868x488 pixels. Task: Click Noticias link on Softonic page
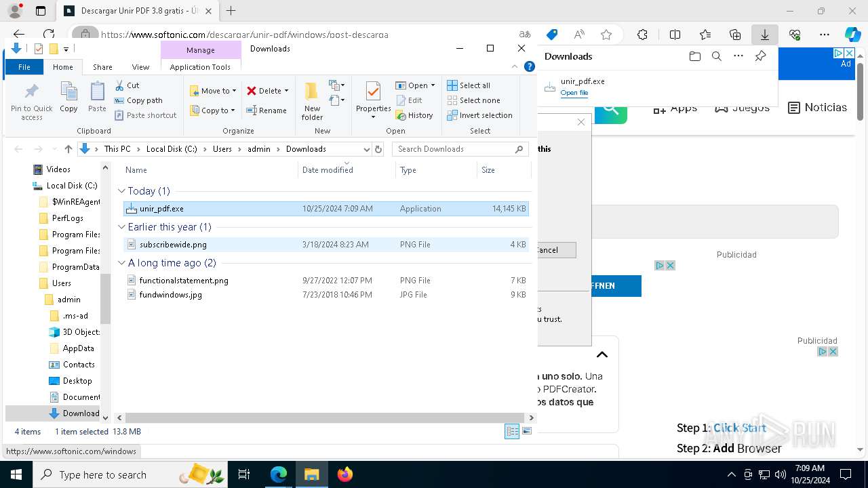(x=818, y=108)
